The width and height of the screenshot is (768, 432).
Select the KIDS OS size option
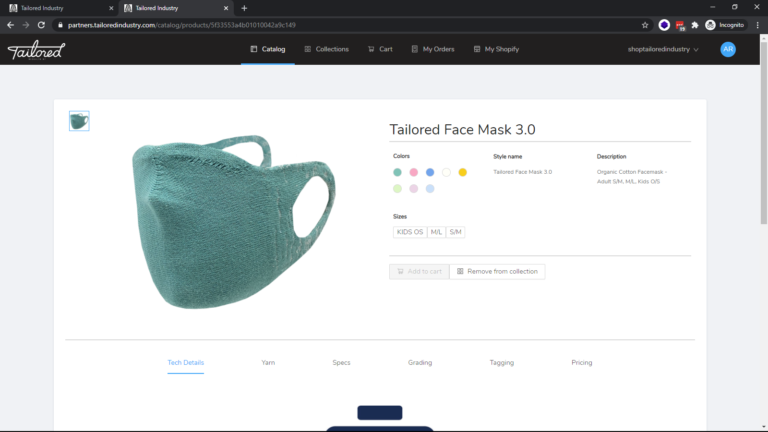point(410,232)
